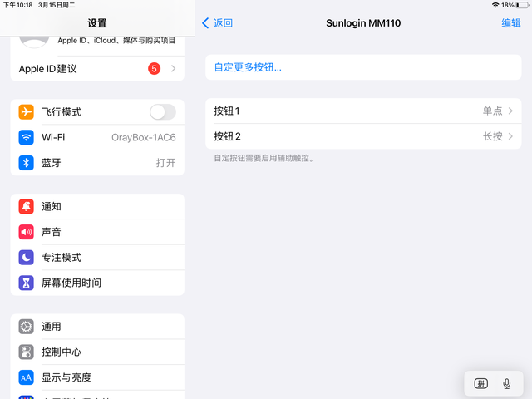The image size is (532, 399).
Task: Open the 控制中心 settings row
Action: click(x=97, y=352)
